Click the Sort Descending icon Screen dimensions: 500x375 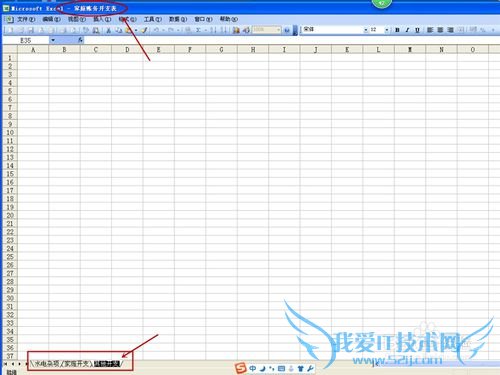point(224,30)
